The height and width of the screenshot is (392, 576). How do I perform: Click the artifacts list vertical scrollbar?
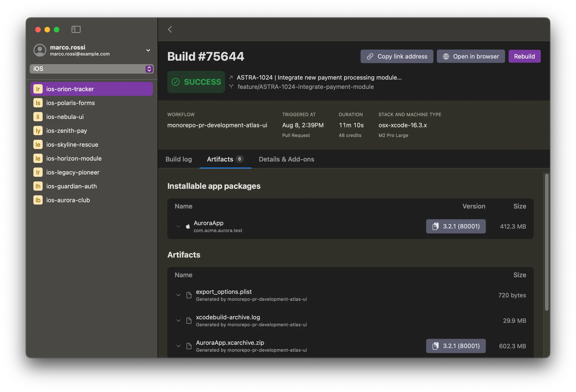coord(546,242)
